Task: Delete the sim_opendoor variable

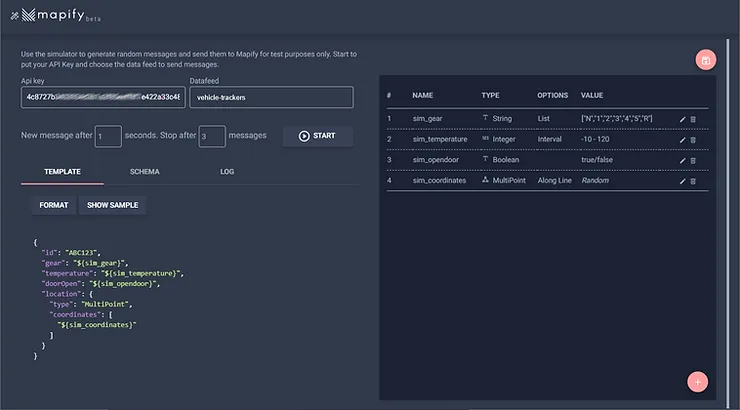Action: click(693, 160)
